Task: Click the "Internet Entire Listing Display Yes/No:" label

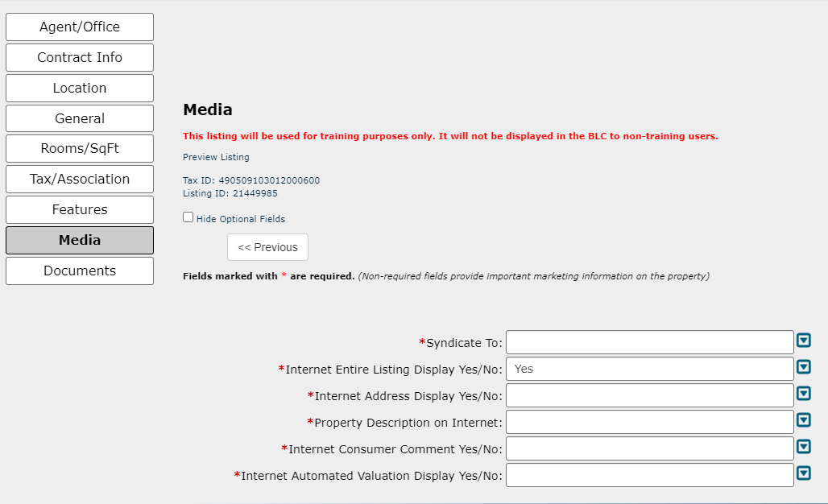Action: tap(390, 370)
